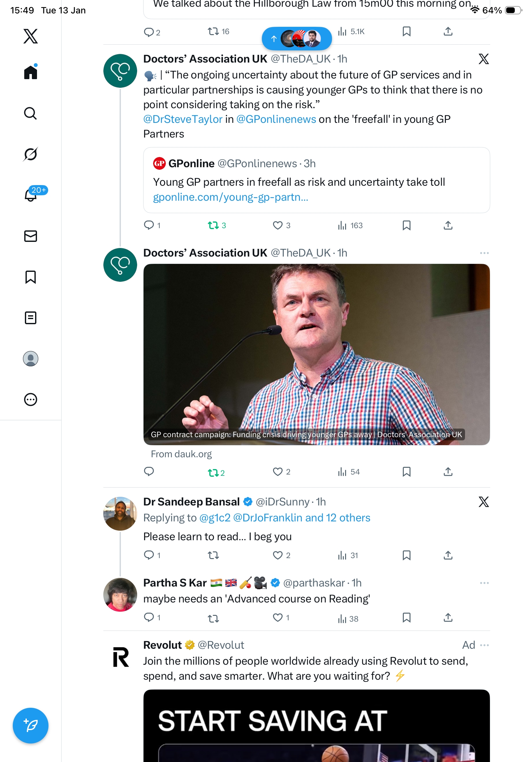
Task: Open more options on Partha S Kar tweet
Action: (x=484, y=583)
